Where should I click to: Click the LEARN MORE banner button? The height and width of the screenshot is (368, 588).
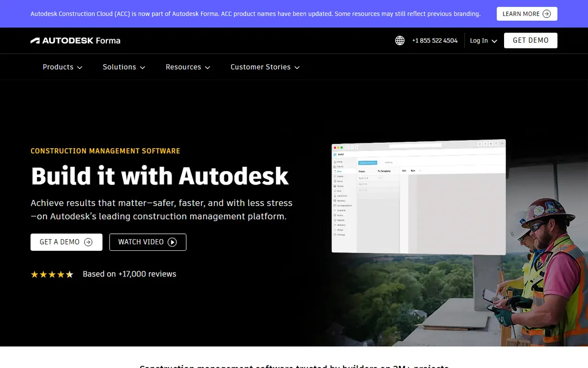527,14
